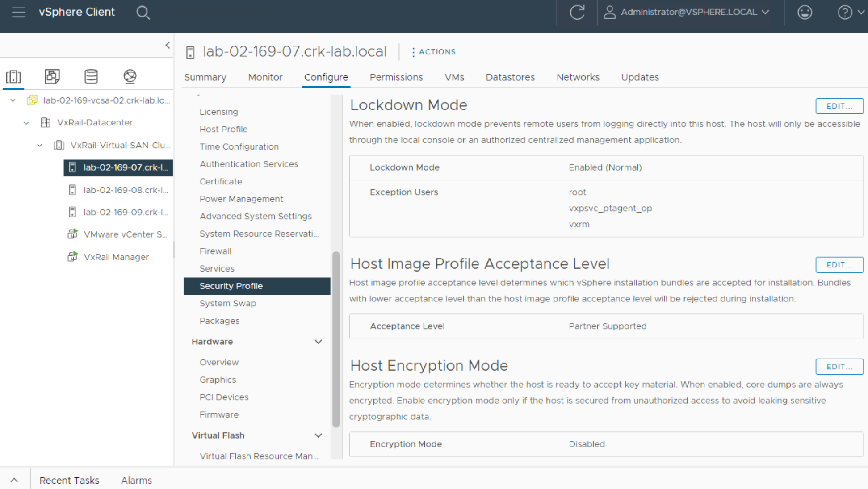This screenshot has height=489, width=868.
Task: Open the Storage inventory view icon
Action: coord(91,76)
